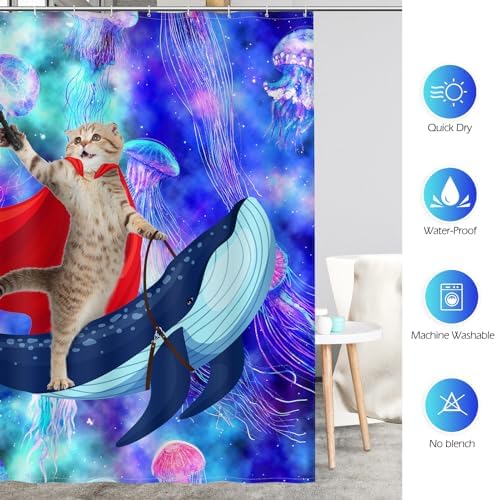Select the Quick Dry label
This screenshot has width=497, height=500.
450,128
